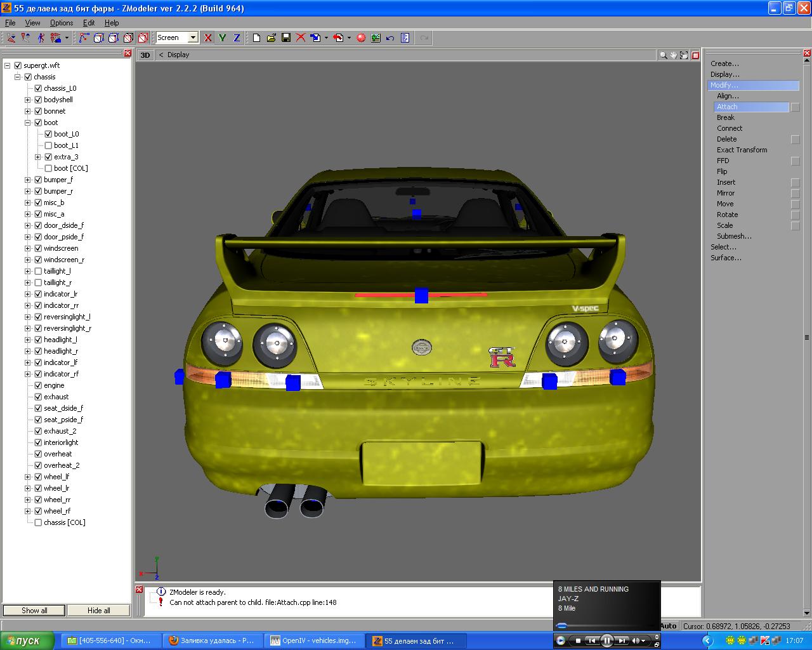Click the Undo arrow icon in toolbar
This screenshot has height=650, width=812.
[x=390, y=38]
